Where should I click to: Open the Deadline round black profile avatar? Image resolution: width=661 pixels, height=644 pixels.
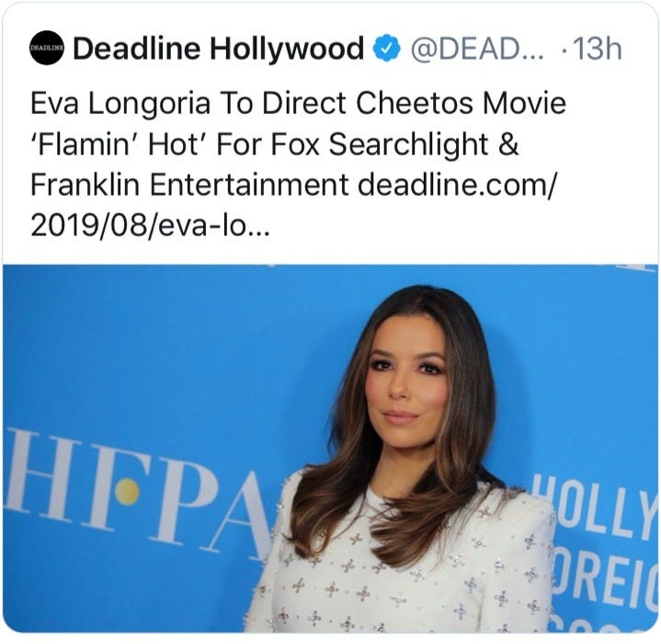[47, 48]
